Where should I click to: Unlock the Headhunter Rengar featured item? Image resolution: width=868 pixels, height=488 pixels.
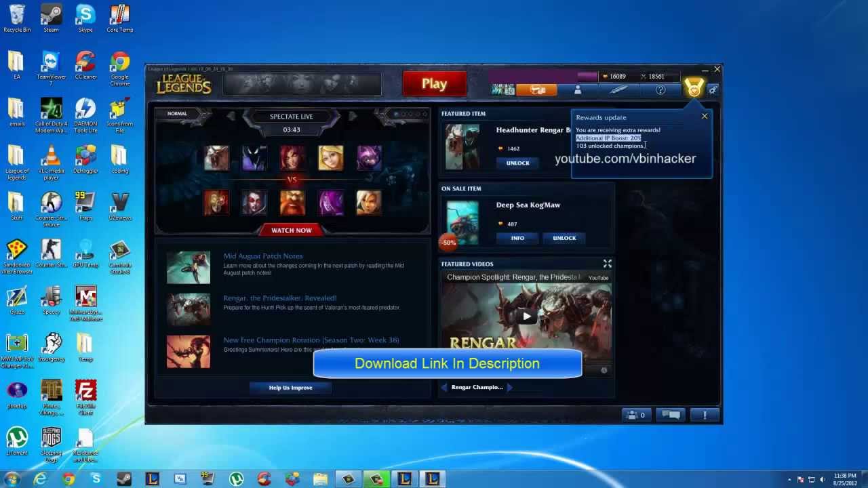[x=517, y=163]
